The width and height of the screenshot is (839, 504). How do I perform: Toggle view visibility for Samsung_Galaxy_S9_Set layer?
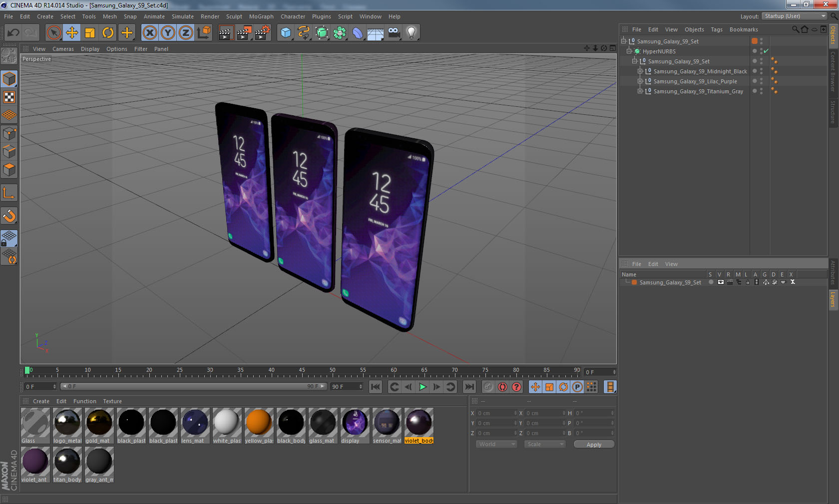[720, 282]
